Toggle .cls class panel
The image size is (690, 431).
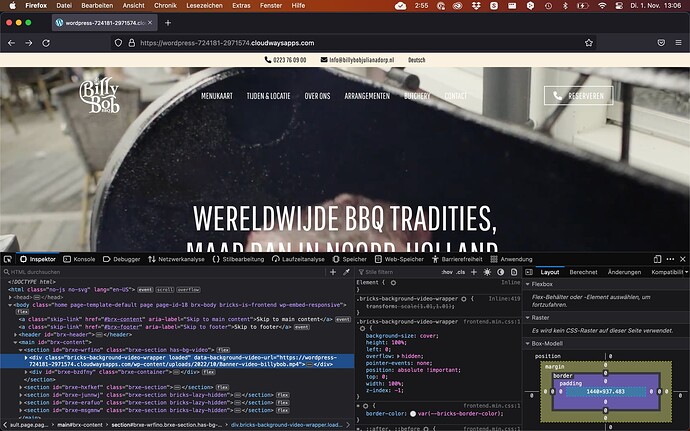460,272
